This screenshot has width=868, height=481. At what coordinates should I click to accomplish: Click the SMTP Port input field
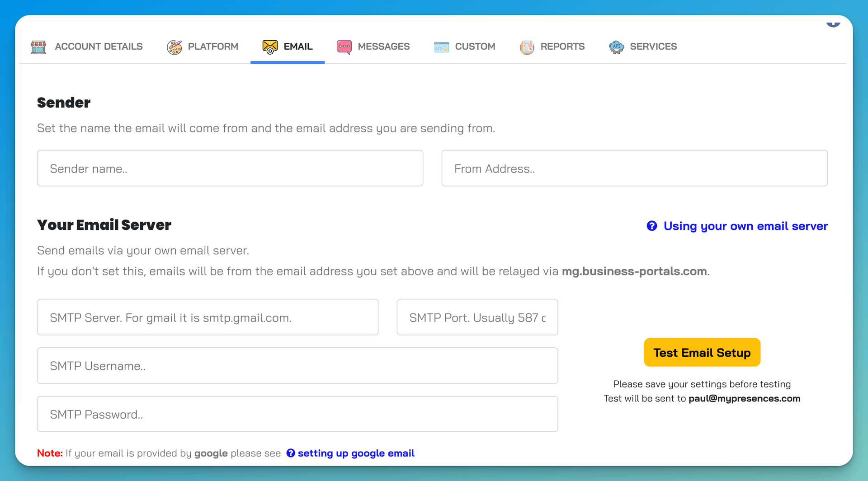tap(477, 317)
